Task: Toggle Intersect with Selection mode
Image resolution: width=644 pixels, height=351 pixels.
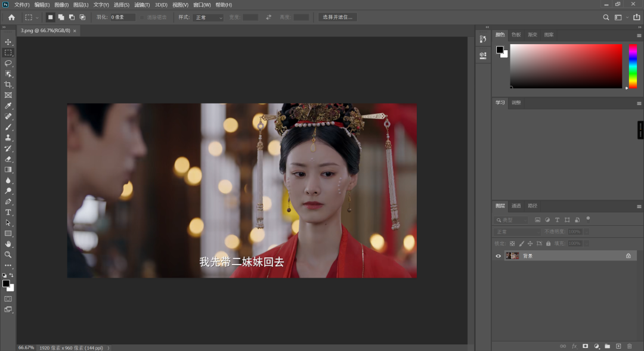Action: click(82, 17)
